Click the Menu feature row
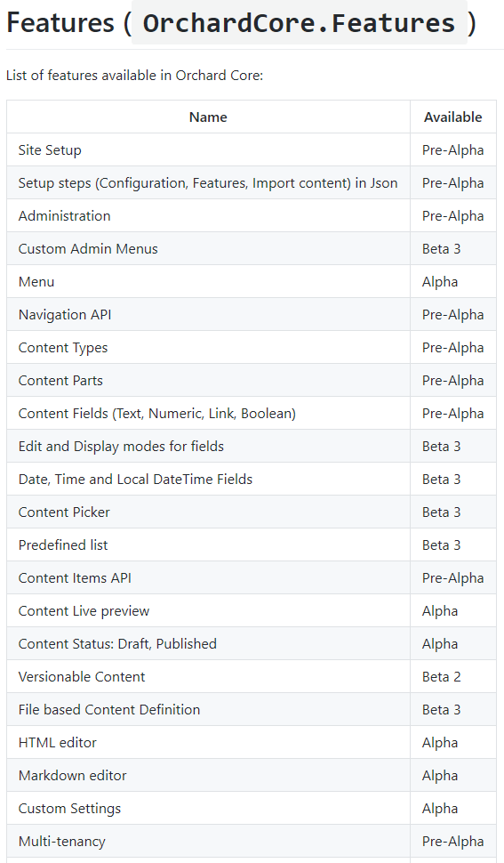Image resolution: width=504 pixels, height=863 pixels. (x=252, y=282)
